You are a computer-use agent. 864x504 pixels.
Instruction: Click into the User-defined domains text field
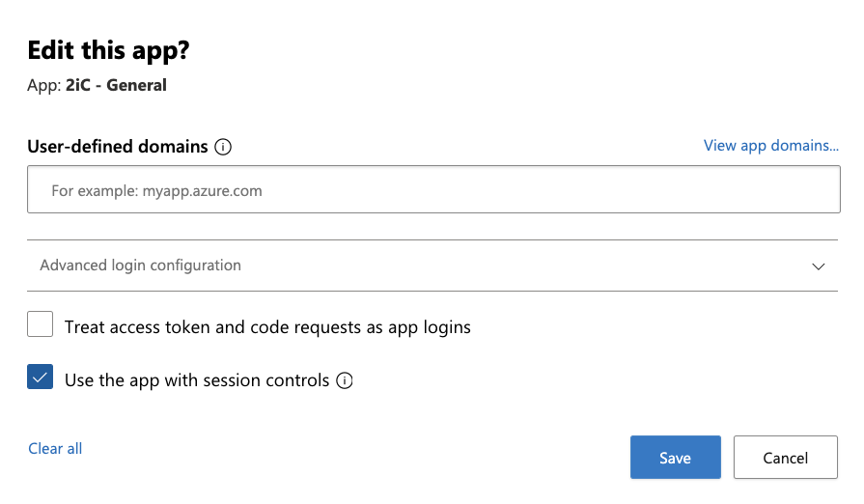[x=433, y=189]
